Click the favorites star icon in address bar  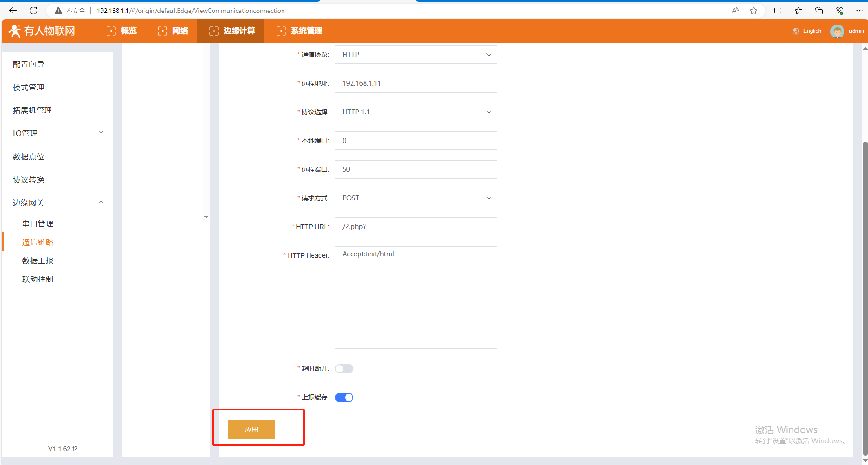pos(754,11)
